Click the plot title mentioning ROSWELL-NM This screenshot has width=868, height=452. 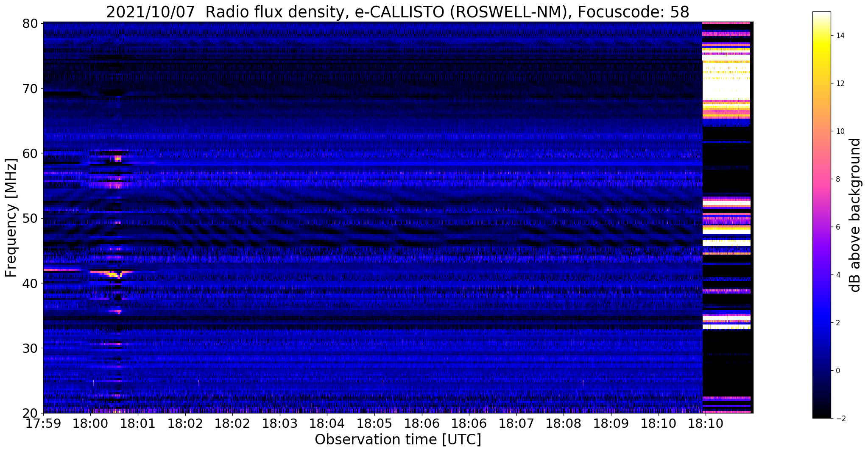click(397, 12)
